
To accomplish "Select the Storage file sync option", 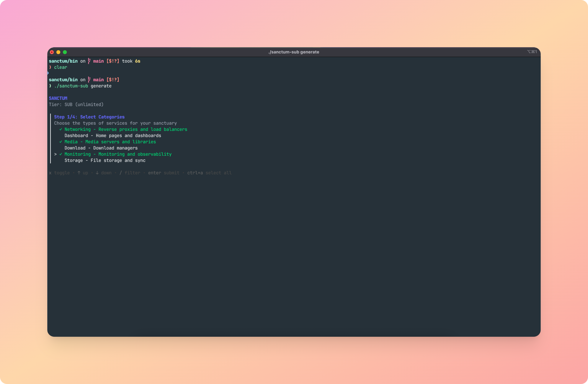I will (x=105, y=160).
